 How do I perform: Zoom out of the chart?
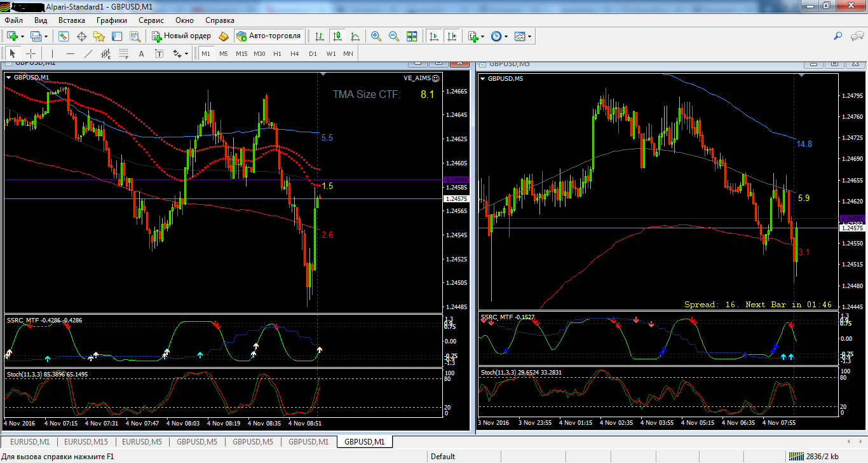(x=394, y=36)
